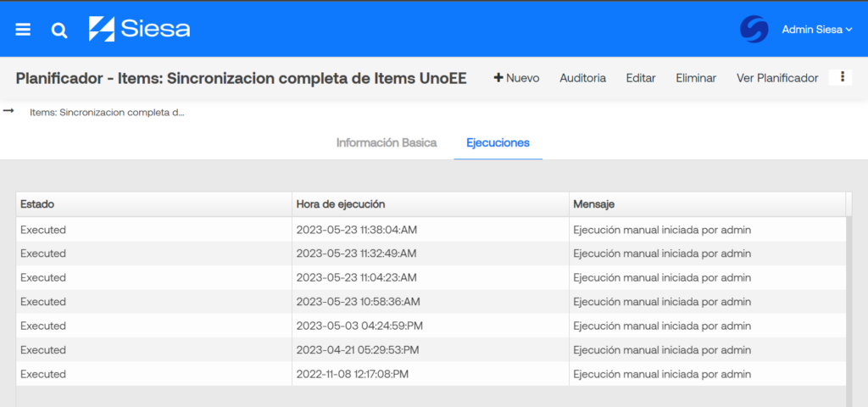Click the Editar button

[x=641, y=78]
